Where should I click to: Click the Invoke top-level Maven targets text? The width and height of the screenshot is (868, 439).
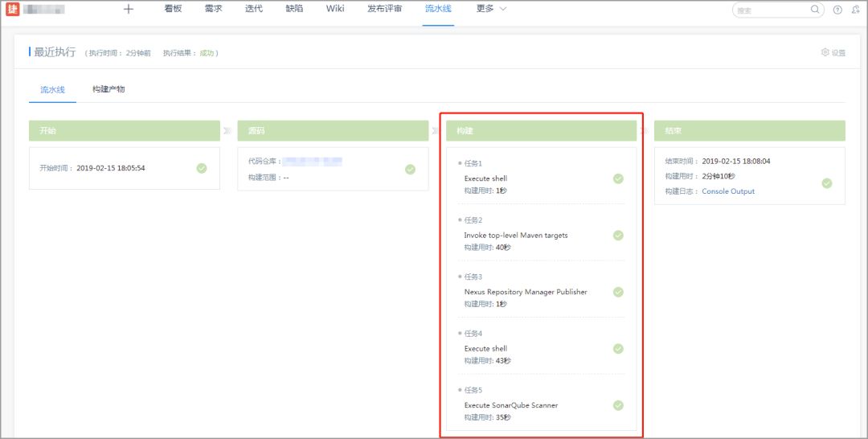click(516, 236)
